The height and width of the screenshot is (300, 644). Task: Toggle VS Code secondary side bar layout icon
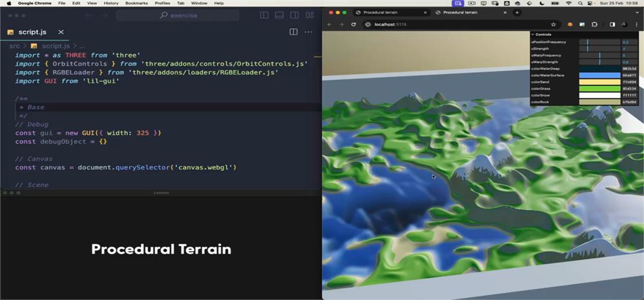point(294,15)
